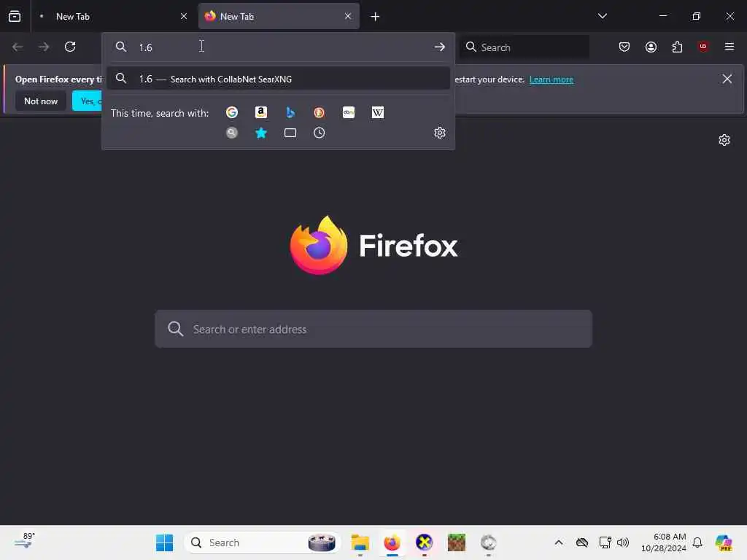Open the uBlock Origin extension
Screen dimensions: 747x560
[703, 47]
